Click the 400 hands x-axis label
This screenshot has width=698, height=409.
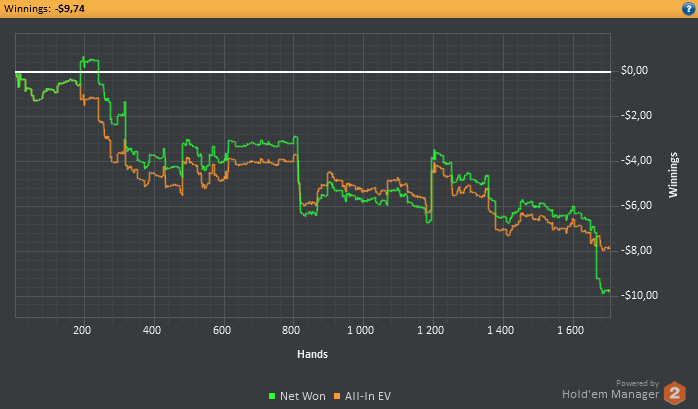(x=152, y=330)
